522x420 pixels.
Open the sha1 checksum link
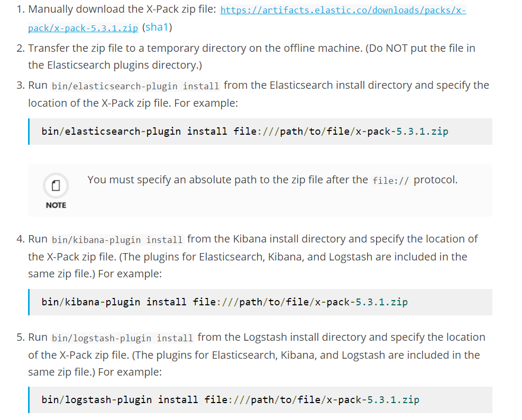coord(157,27)
